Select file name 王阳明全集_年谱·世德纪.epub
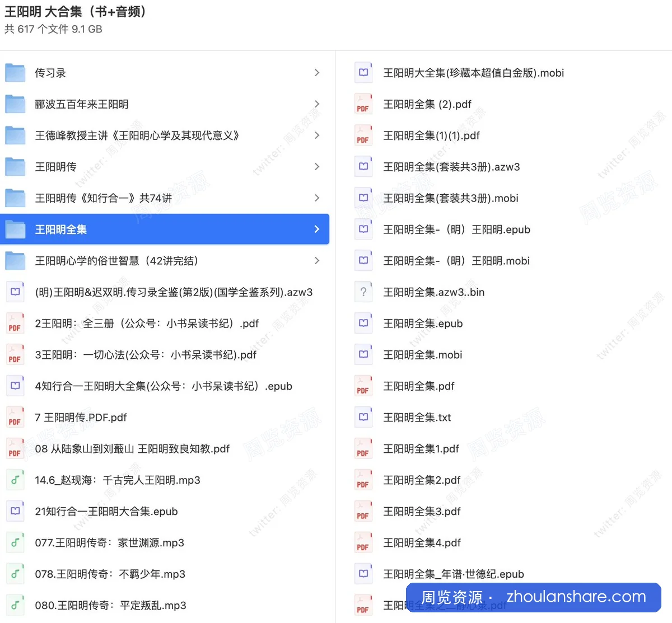The image size is (672, 623). point(454,574)
